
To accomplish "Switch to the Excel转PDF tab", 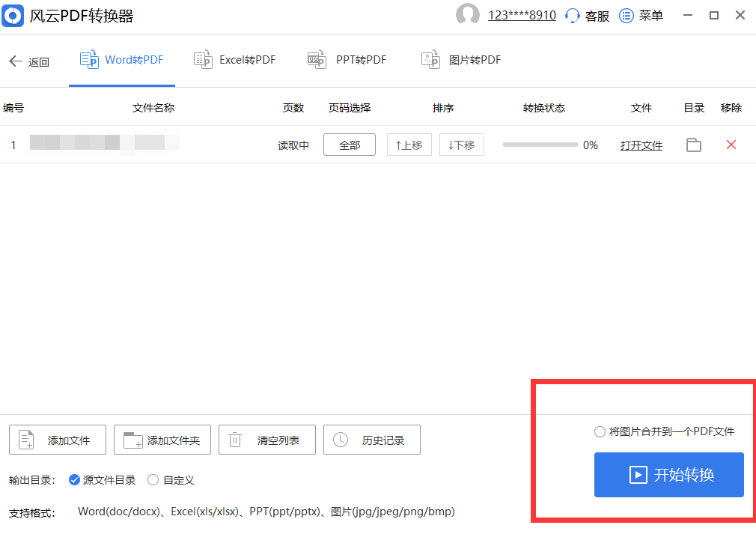I will coord(234,61).
